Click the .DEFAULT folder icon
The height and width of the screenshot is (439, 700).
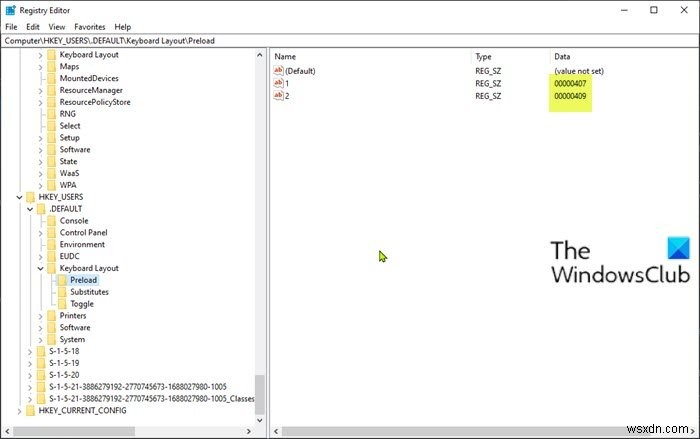point(41,209)
